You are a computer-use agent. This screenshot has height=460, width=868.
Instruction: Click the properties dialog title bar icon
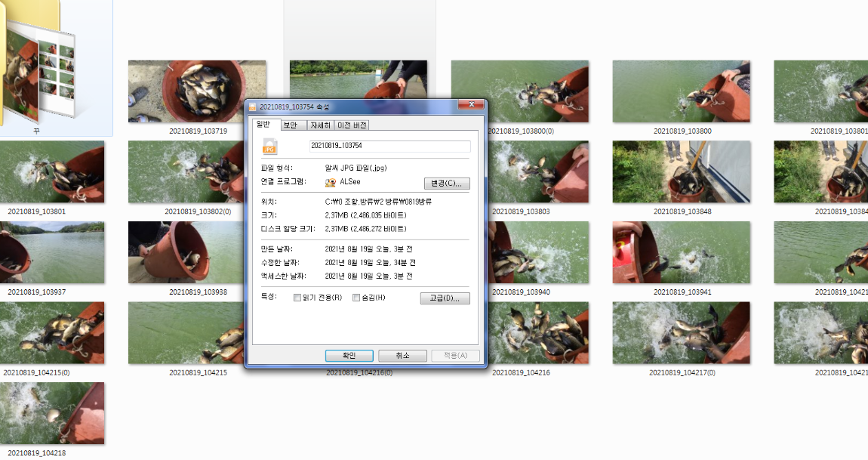255,105
